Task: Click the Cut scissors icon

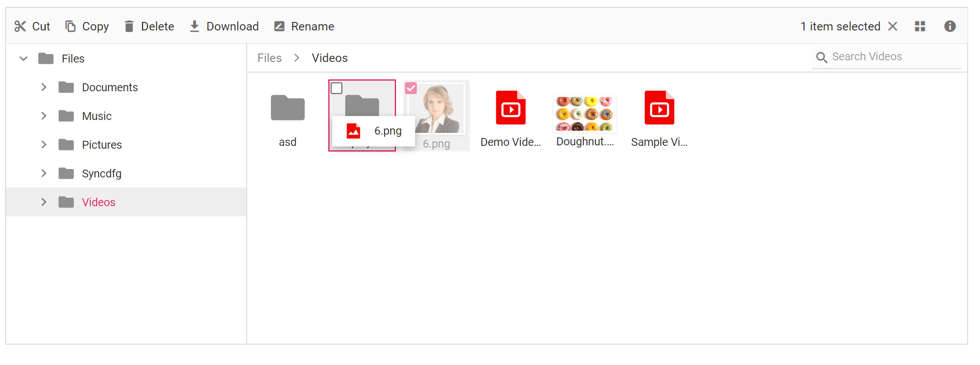Action: pyautogui.click(x=20, y=26)
